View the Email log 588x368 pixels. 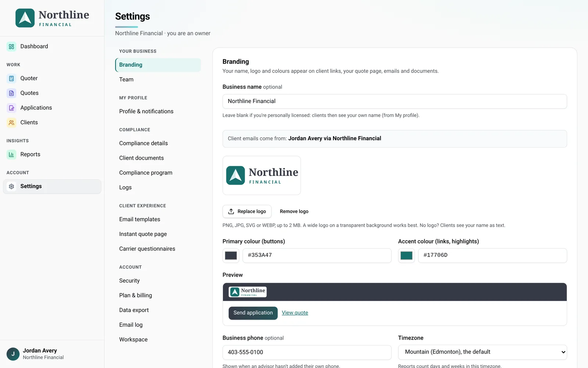click(158, 325)
